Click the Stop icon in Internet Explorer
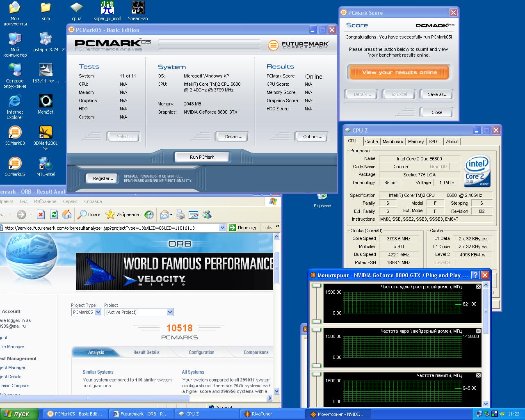 coord(41,215)
